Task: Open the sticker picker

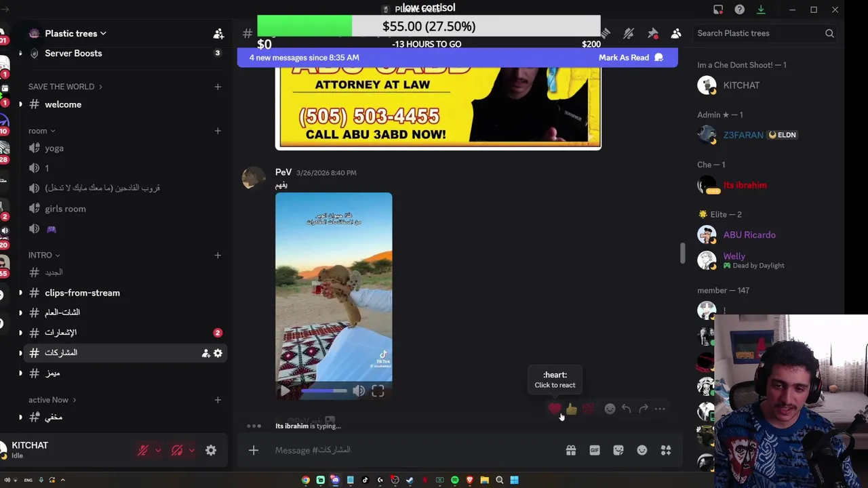Action: click(x=618, y=450)
